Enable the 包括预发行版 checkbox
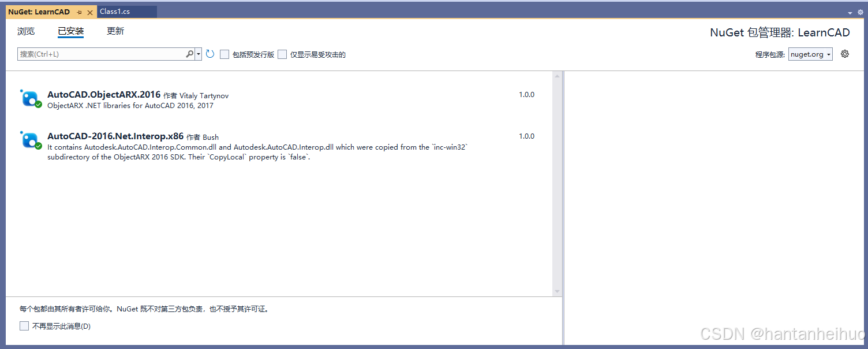 tap(225, 54)
